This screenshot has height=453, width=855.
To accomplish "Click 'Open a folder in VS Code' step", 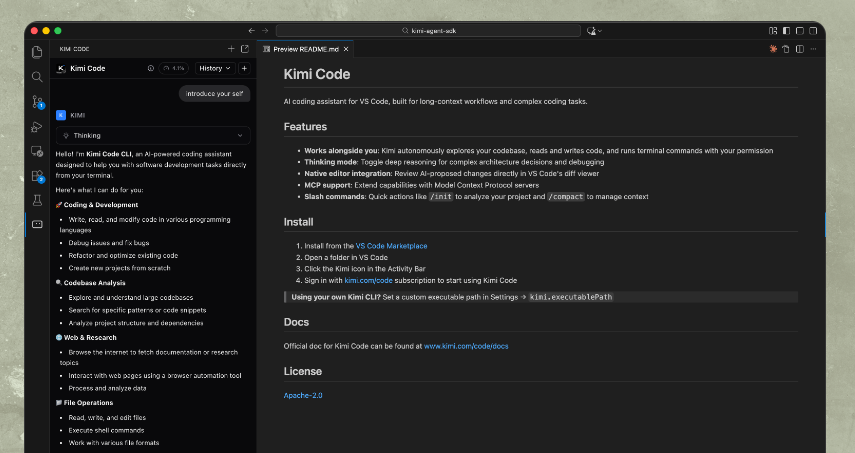I will point(346,257).
